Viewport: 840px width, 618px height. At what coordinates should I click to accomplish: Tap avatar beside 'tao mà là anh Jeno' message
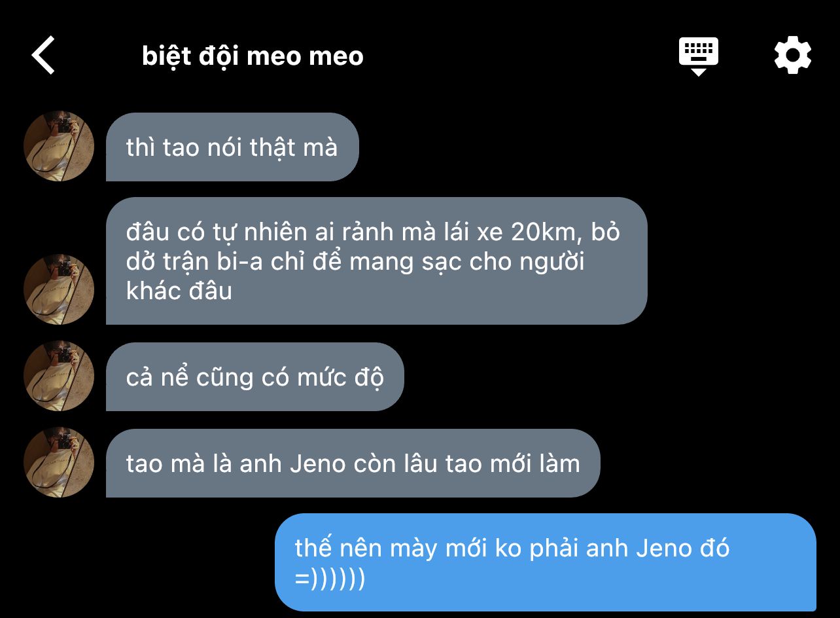[x=59, y=462]
